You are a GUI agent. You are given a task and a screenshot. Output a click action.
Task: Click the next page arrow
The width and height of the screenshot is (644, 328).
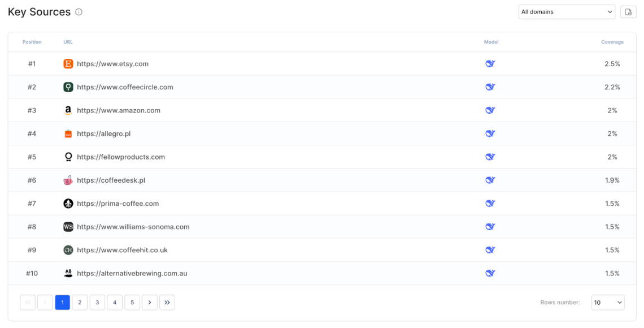pos(150,302)
